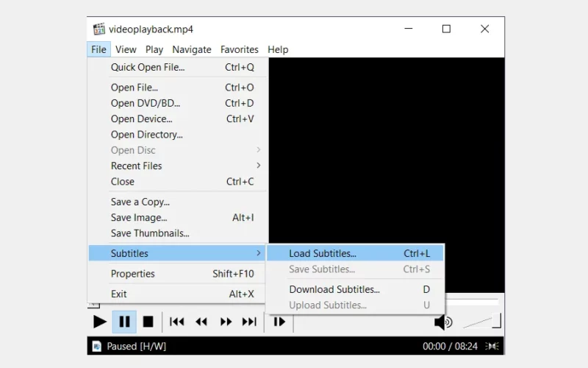Choose Quick Open File...
This screenshot has height=368, width=588.
178,67
